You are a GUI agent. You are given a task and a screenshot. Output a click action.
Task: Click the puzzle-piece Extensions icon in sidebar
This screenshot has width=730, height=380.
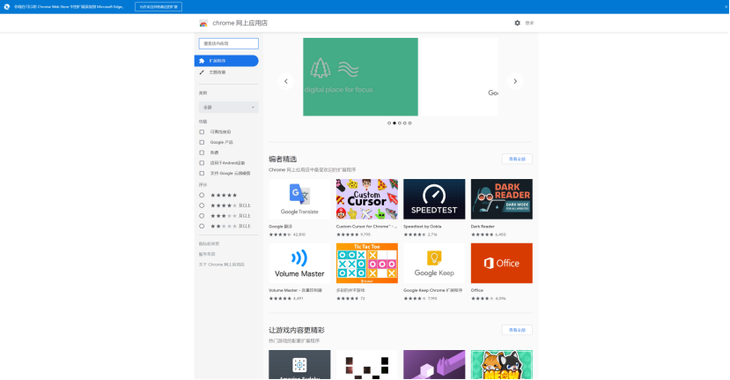point(202,61)
